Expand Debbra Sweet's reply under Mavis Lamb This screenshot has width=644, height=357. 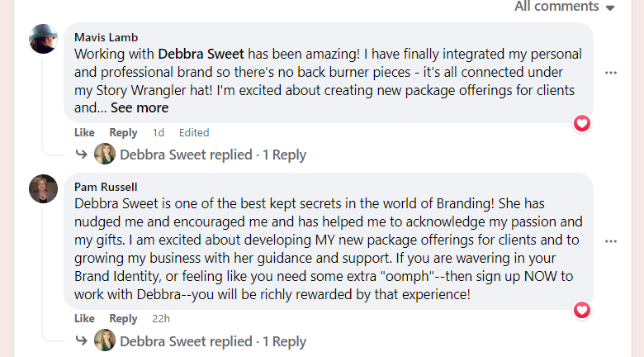point(212,155)
